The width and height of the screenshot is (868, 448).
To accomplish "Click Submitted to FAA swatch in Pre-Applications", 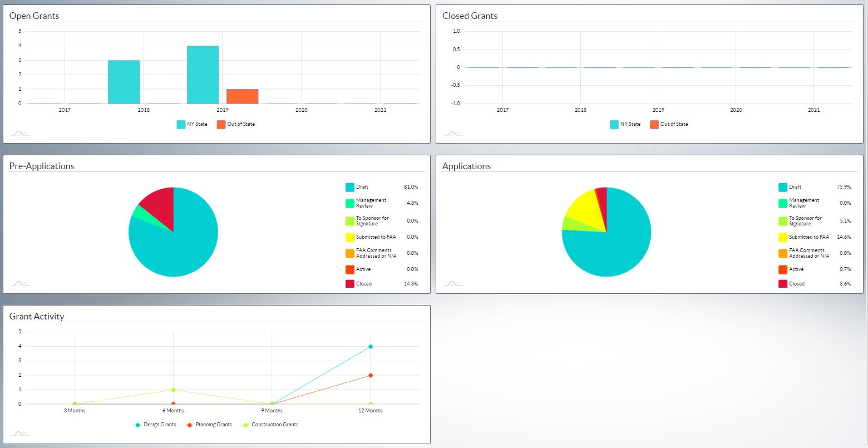I will point(350,237).
